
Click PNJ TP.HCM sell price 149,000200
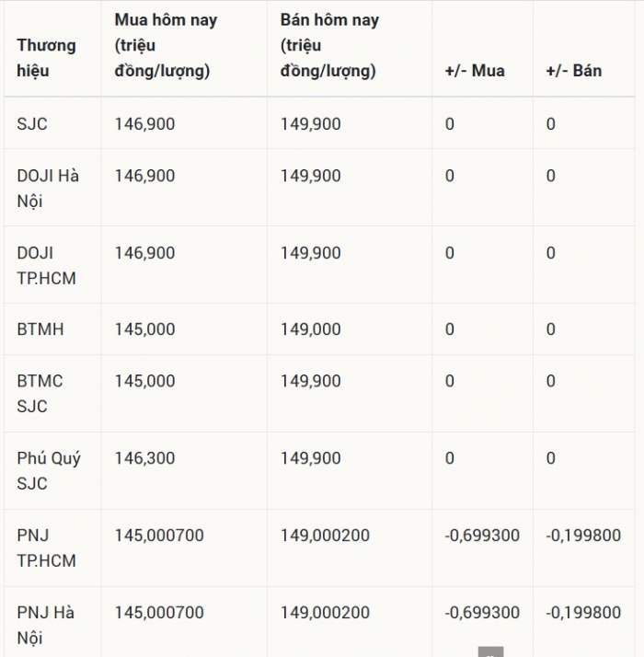pos(325,535)
